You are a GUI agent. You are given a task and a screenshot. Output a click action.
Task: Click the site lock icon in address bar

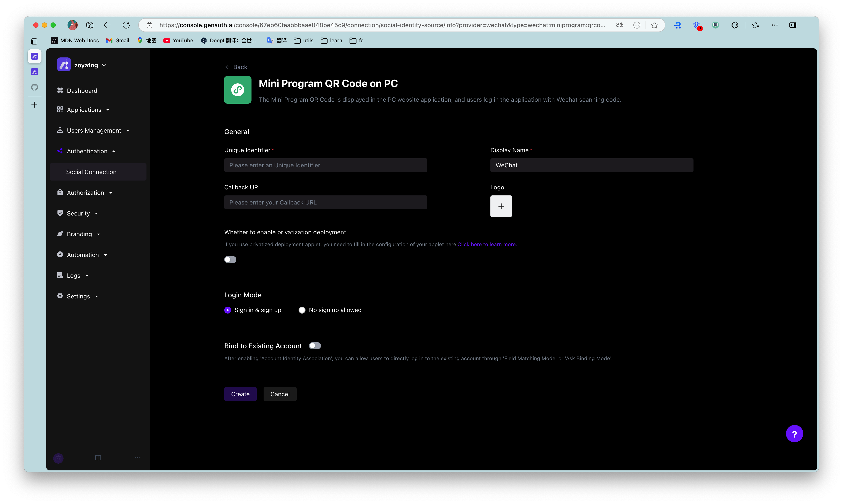149,25
